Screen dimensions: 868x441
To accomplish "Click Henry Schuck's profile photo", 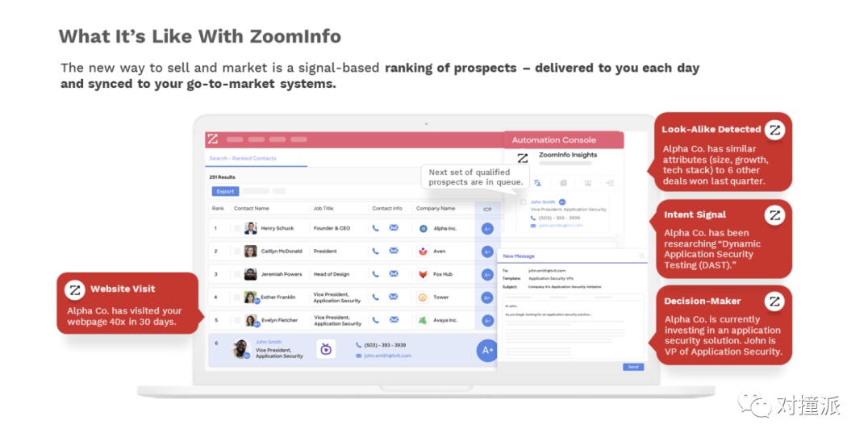I will [x=251, y=228].
